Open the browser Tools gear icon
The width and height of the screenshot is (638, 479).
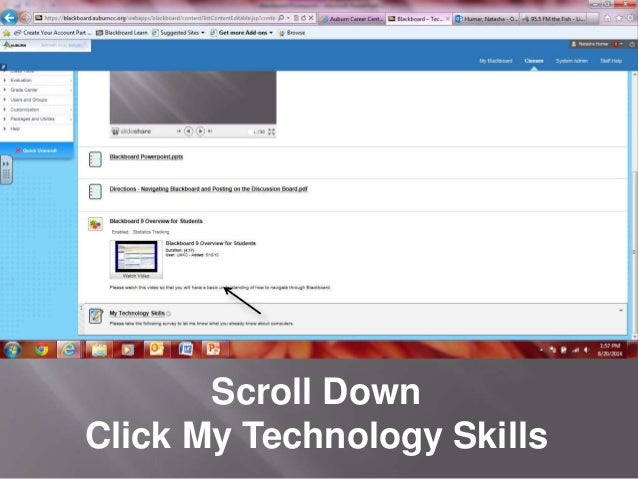[631, 18]
